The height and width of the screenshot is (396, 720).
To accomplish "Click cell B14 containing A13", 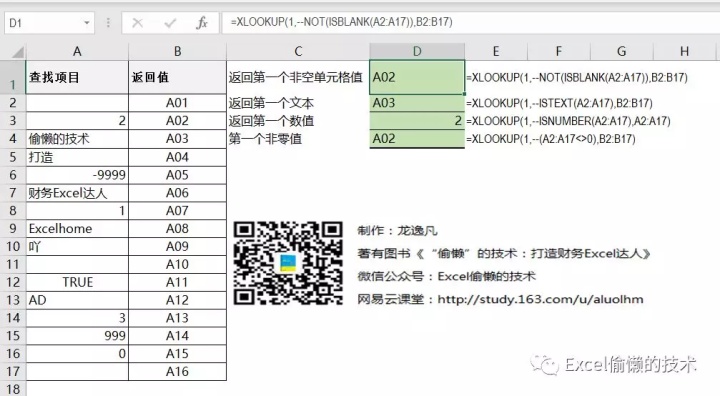I will (x=177, y=318).
